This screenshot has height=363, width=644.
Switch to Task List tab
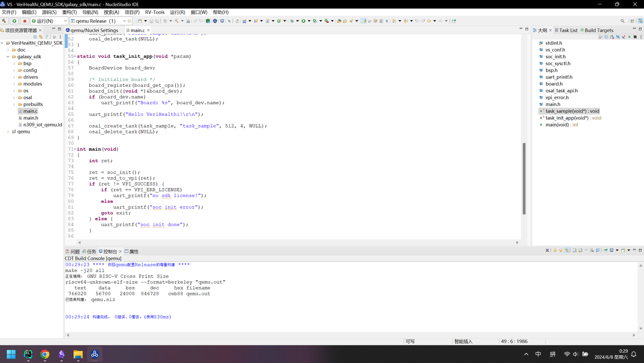coord(566,30)
